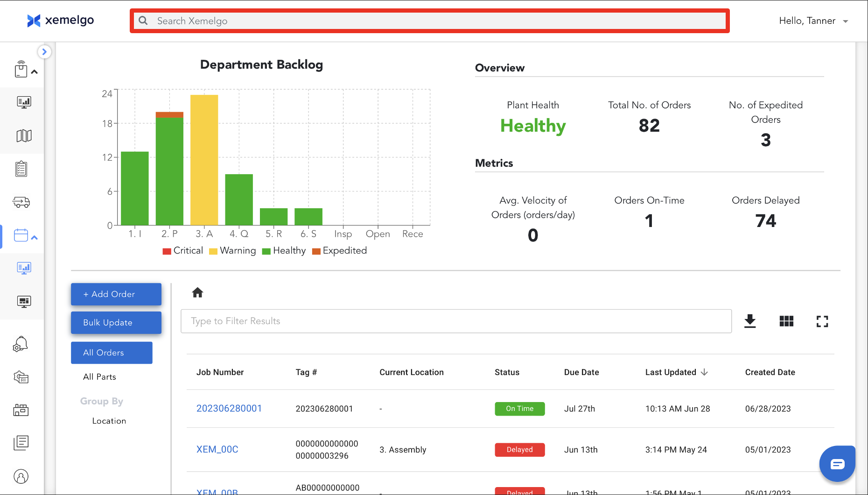
Task: Sort by Created Date column
Action: 770,372
